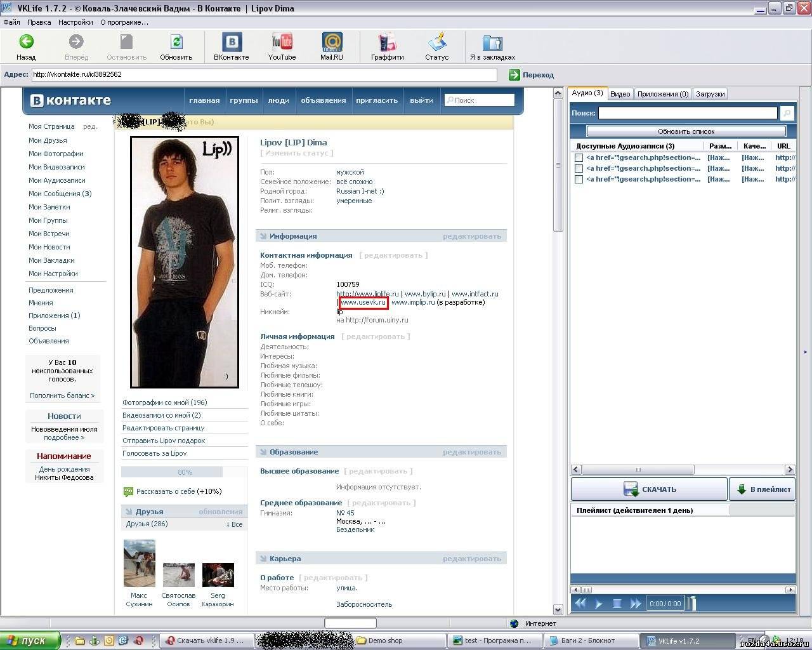Click the СКАЧАТЬ download button
The image size is (812, 650).
point(649,489)
